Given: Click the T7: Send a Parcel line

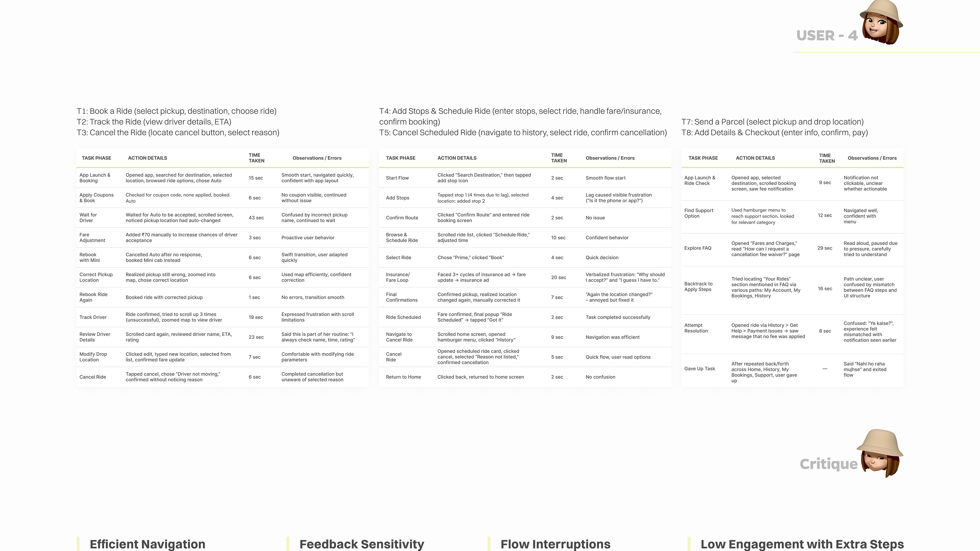Looking at the screenshot, I should click(x=772, y=122).
